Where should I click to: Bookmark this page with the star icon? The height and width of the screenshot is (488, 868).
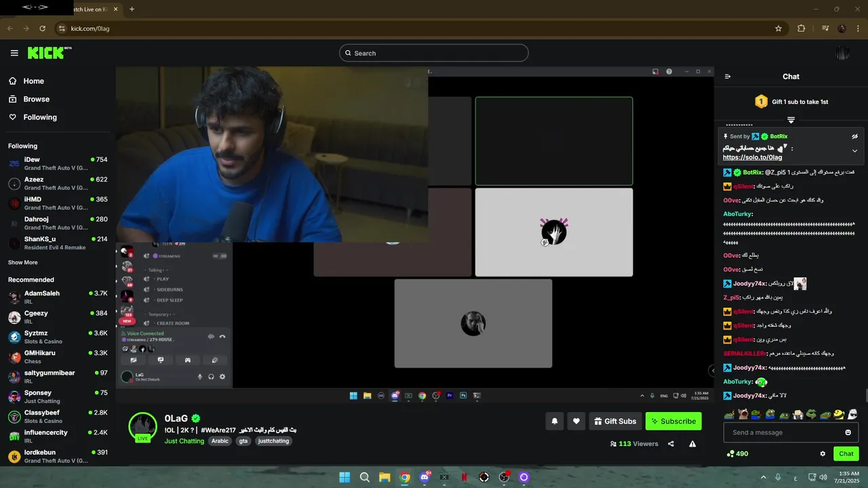coord(778,28)
